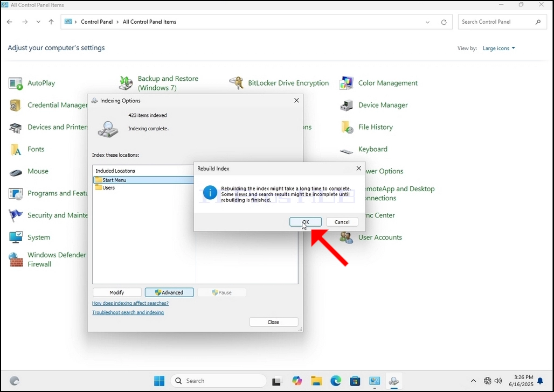Launch Copilot from the taskbar
Screen dimensions: 554x392
point(297,381)
